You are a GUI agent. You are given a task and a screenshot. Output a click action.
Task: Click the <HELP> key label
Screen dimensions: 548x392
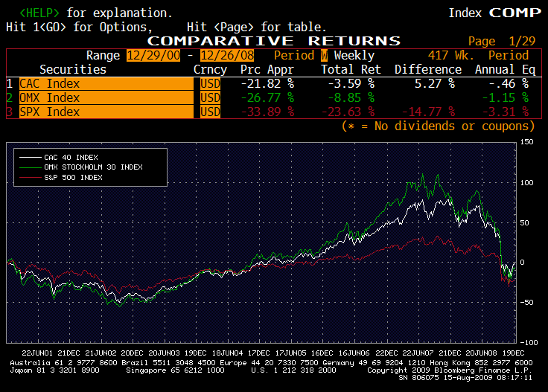tap(39, 13)
